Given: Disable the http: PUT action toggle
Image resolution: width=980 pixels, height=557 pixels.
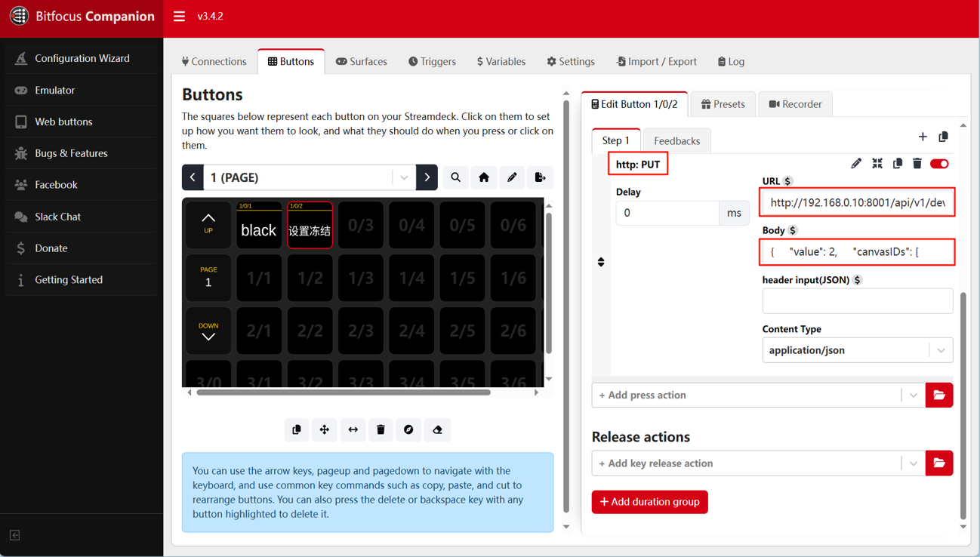Looking at the screenshot, I should coord(939,164).
